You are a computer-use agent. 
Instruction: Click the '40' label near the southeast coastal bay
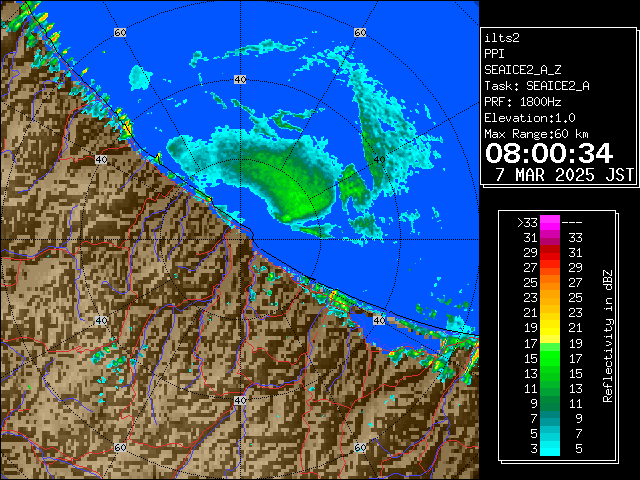[379, 320]
